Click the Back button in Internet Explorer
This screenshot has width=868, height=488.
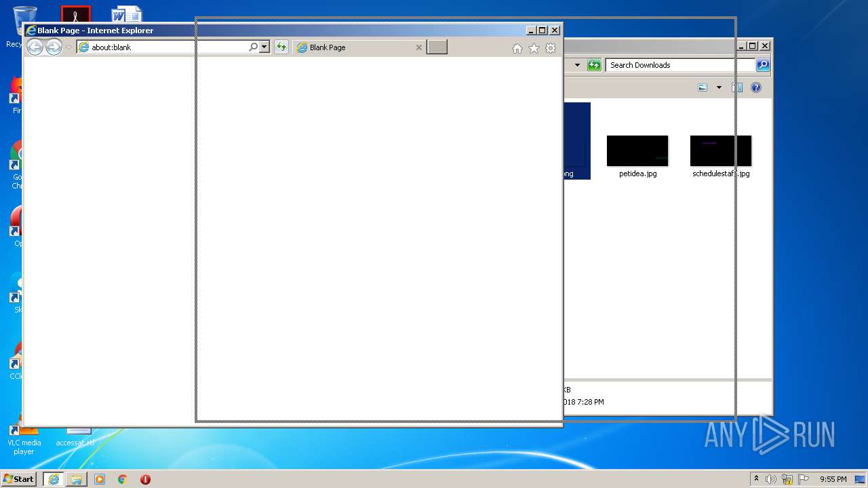(35, 47)
